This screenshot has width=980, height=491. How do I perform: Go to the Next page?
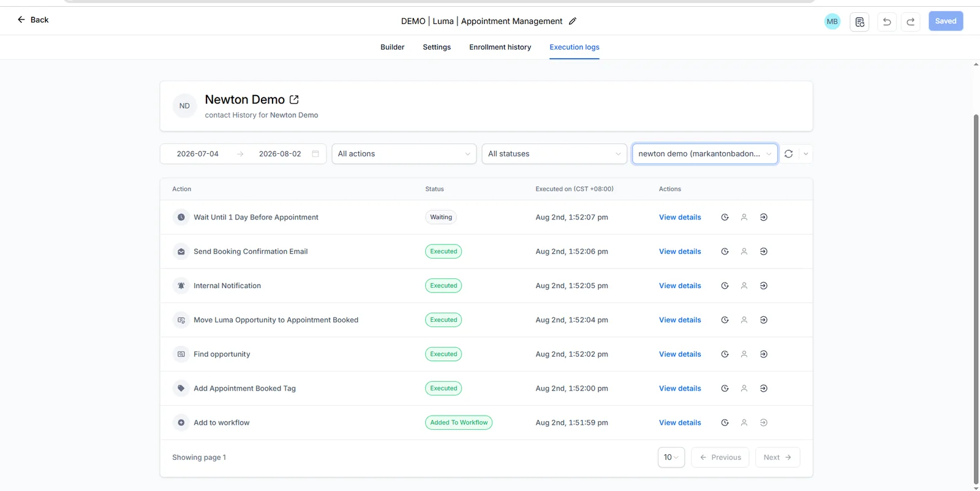(777, 458)
